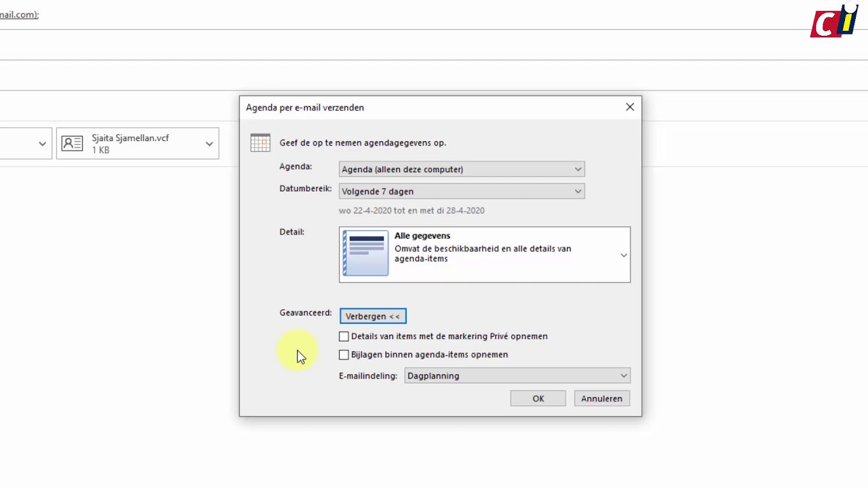Click the calendar icon in the dialog
This screenshot has width=868, height=488.
click(x=260, y=142)
